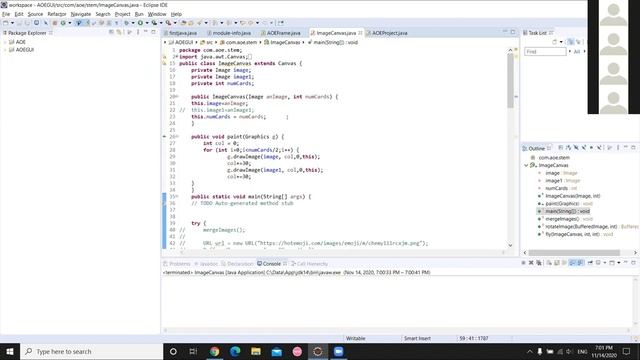Collapse the ImageCanvas constructor fold at line 20
Screen dimensions: 640x360
click(177, 96)
